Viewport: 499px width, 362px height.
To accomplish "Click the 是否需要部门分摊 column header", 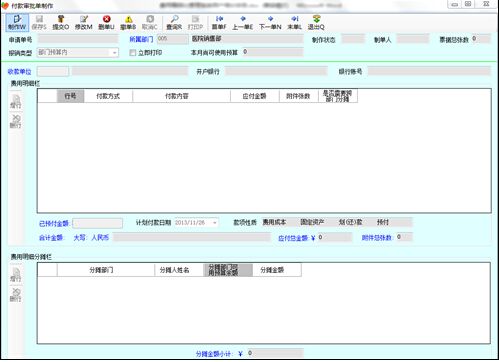I will point(338,96).
